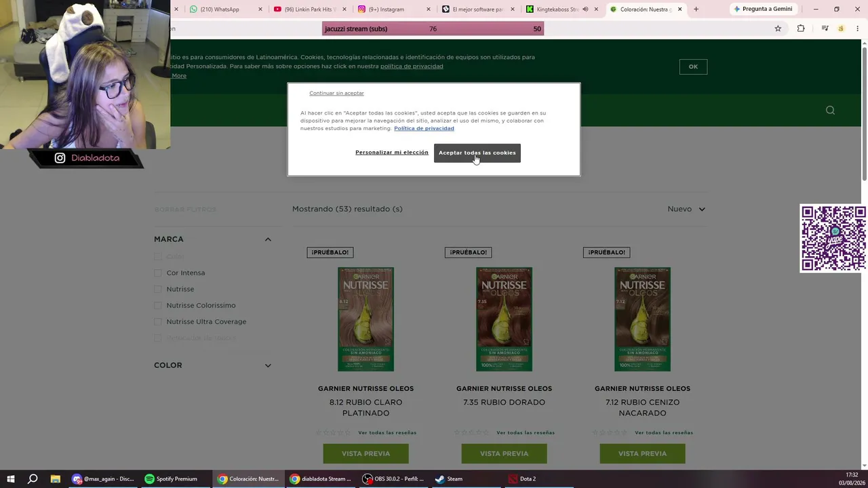This screenshot has width=868, height=488.
Task: Open the Discord taskbar window
Action: (103, 479)
